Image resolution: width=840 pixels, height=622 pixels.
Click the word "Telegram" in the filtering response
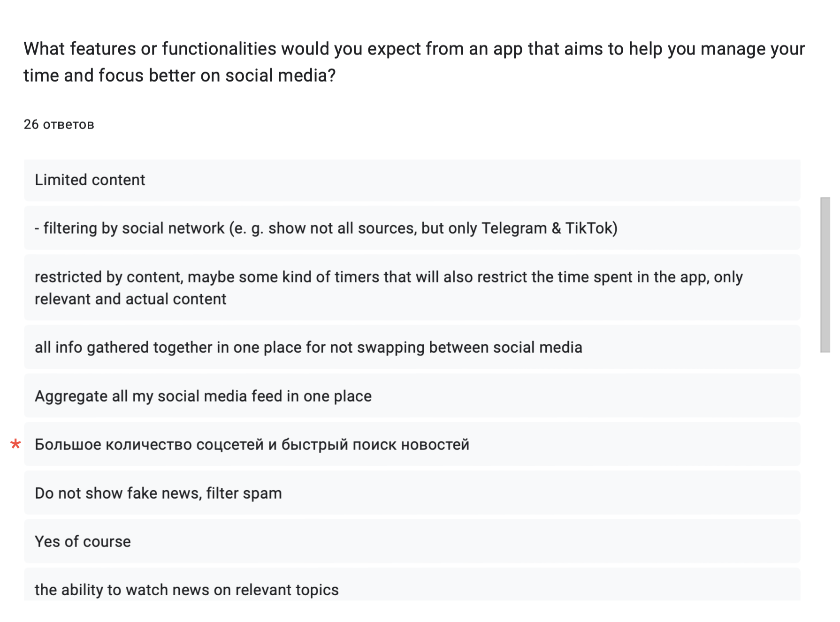point(514,228)
